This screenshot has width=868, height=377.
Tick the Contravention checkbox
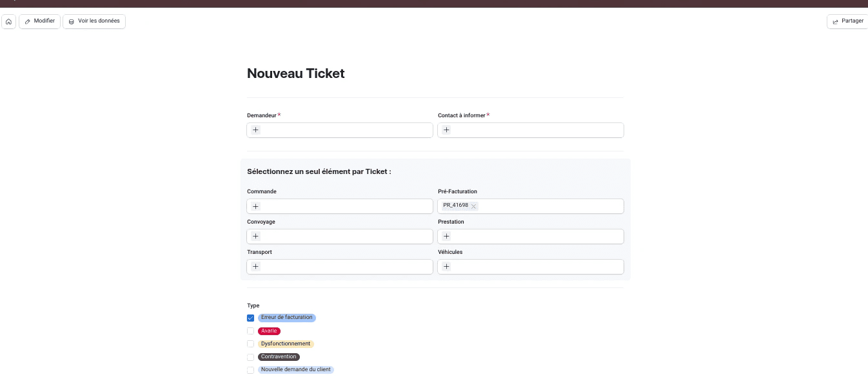251,357
